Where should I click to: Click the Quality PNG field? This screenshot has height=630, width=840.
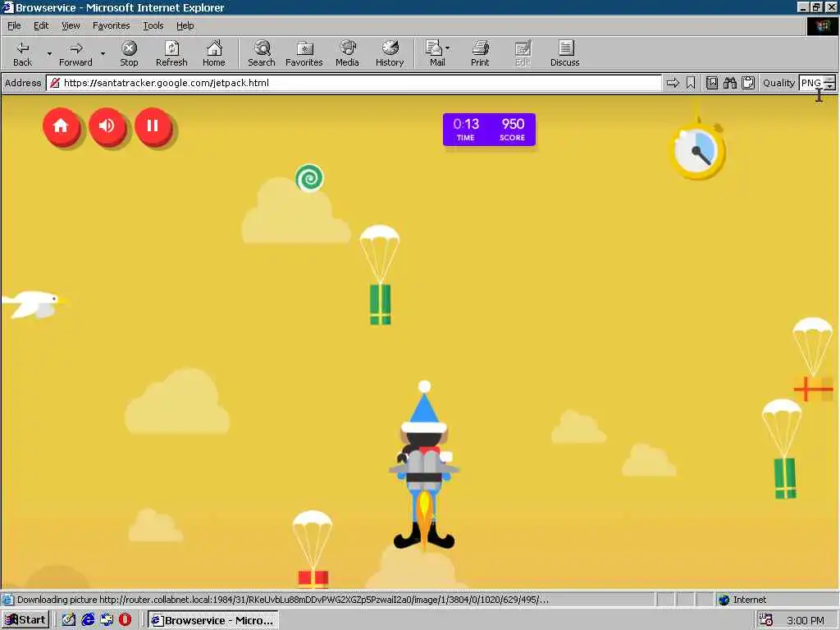pos(811,83)
